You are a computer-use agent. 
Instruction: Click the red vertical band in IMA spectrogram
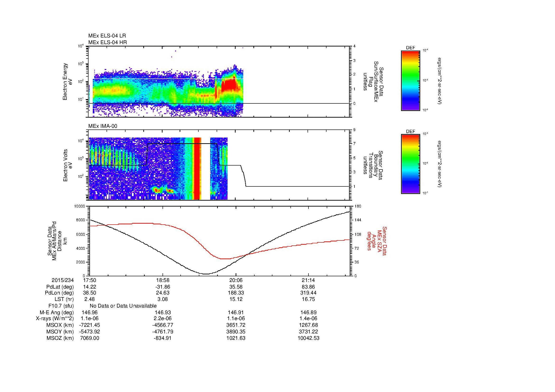click(x=197, y=168)
